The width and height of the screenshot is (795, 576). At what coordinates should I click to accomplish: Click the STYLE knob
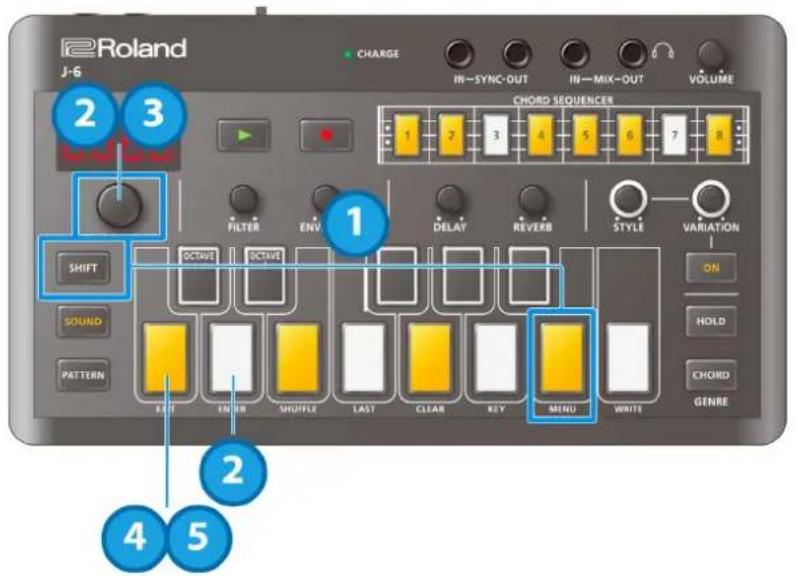click(628, 199)
